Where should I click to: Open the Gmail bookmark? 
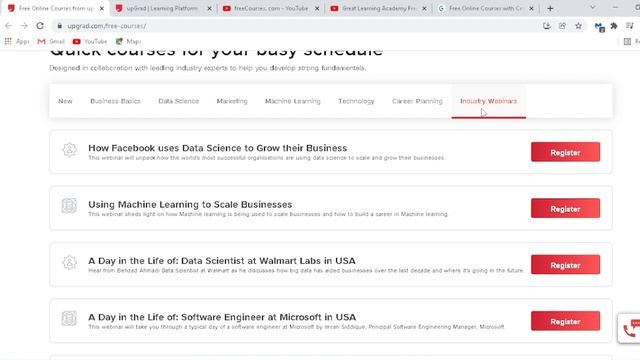coord(51,41)
